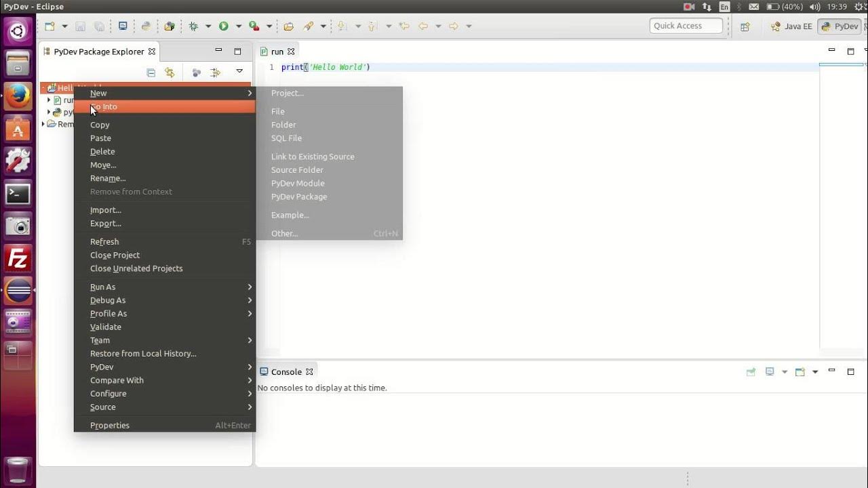Open the Terminal from the launcher
This screenshot has width=868, height=488.
(x=18, y=194)
